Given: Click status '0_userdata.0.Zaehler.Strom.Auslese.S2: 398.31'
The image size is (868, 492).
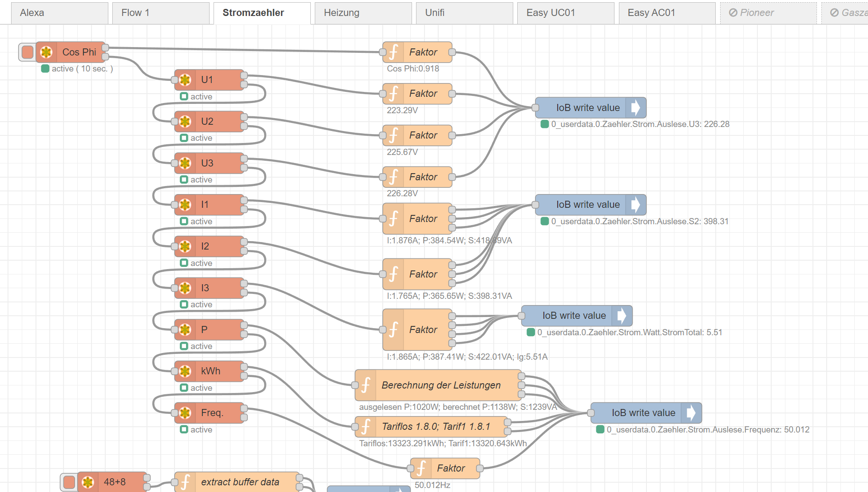Looking at the screenshot, I should (640, 221).
